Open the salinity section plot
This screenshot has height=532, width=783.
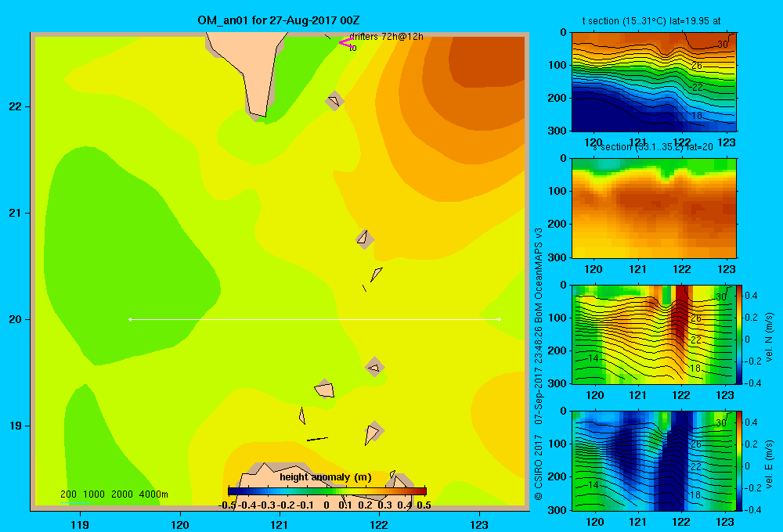(654, 208)
